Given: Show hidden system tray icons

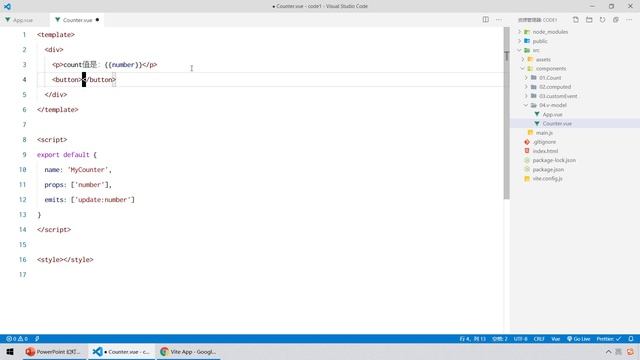Looking at the screenshot, I should [x=608, y=351].
